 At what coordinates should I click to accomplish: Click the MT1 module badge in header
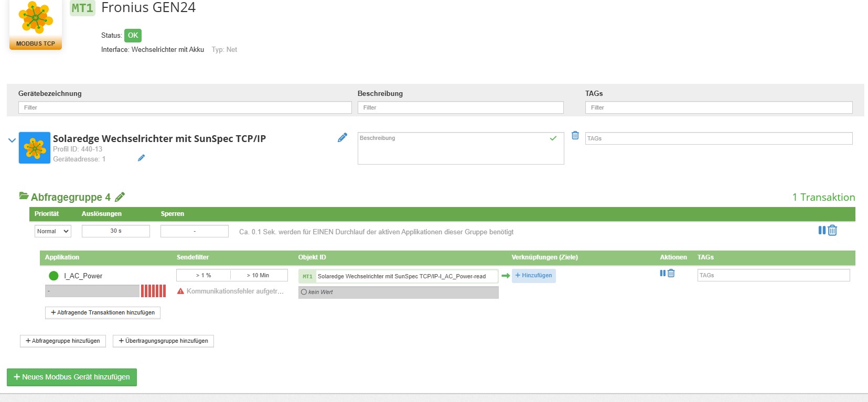click(82, 8)
